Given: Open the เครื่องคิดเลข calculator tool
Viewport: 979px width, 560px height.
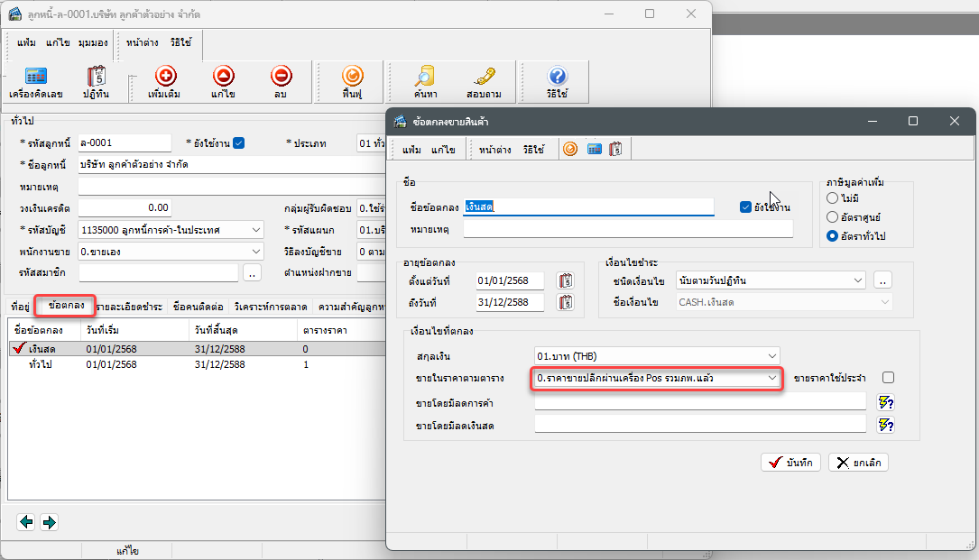Looking at the screenshot, I should (35, 81).
